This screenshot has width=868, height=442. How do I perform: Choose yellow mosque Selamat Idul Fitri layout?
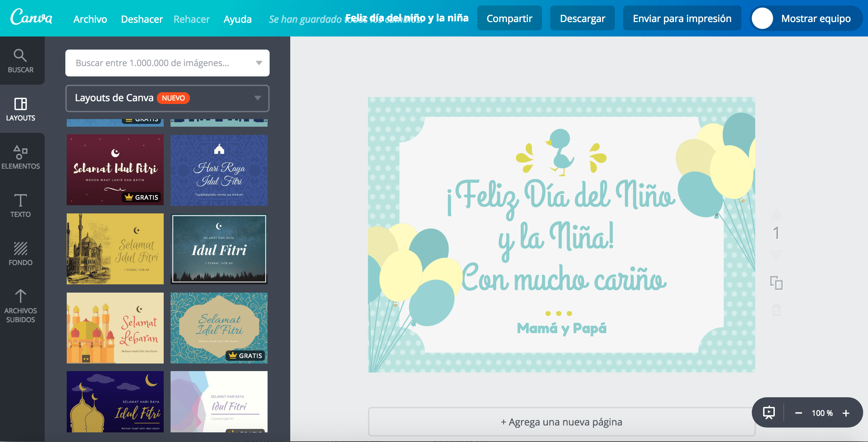tap(115, 249)
